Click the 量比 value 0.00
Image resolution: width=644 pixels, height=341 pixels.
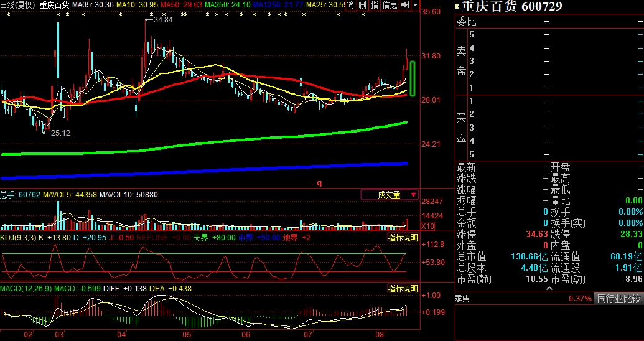tap(633, 201)
